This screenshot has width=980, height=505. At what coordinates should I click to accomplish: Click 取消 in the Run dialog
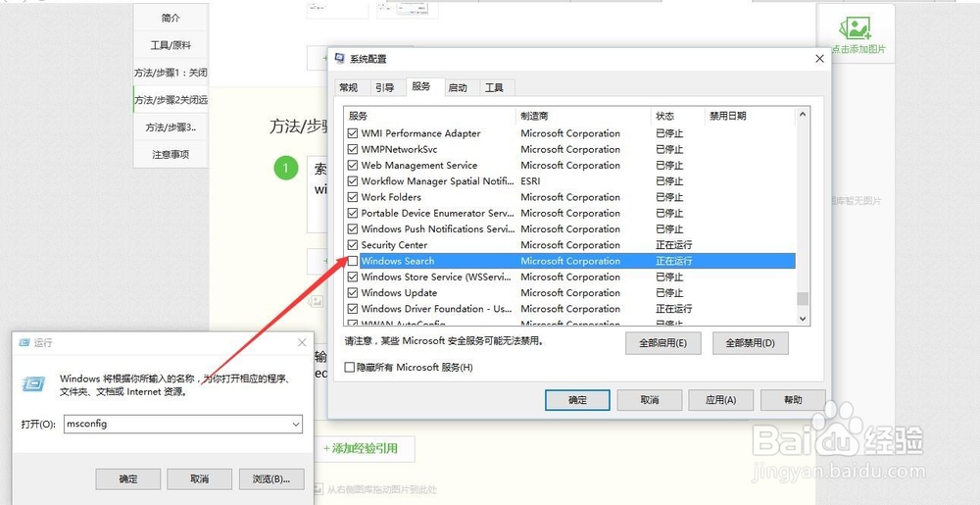pos(199,480)
